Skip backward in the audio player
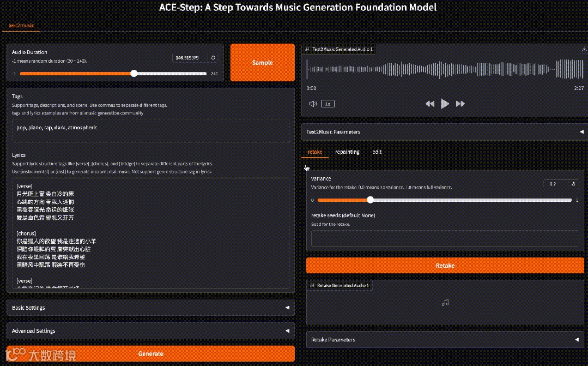 click(x=430, y=104)
